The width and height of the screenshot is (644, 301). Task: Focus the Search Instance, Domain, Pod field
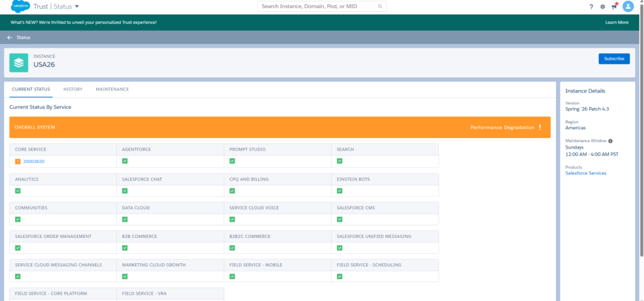coord(321,6)
